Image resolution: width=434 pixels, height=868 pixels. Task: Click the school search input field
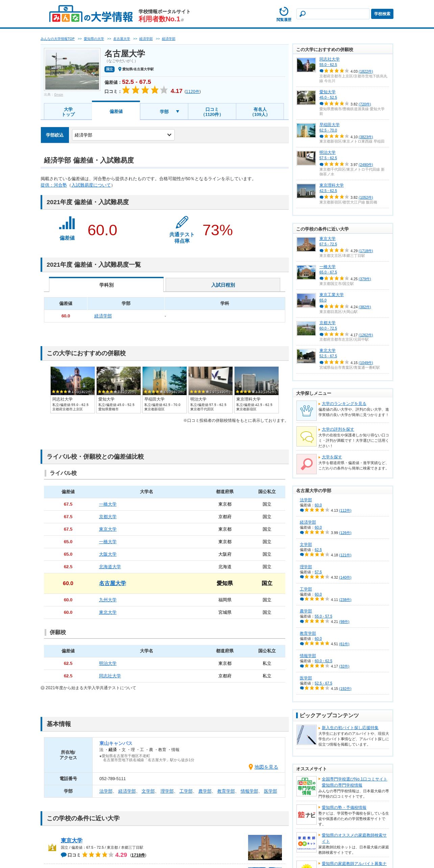333,14
